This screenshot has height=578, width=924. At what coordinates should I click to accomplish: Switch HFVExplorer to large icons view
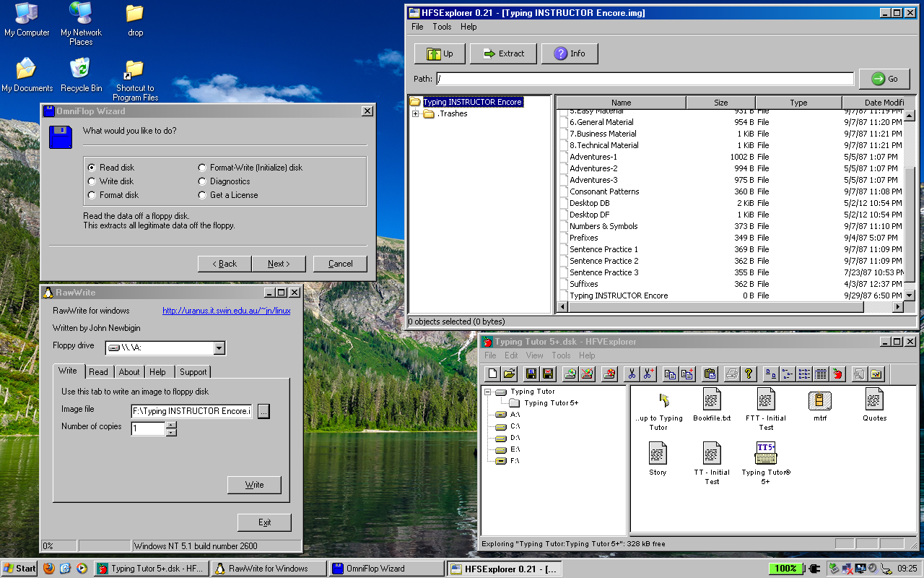[770, 374]
